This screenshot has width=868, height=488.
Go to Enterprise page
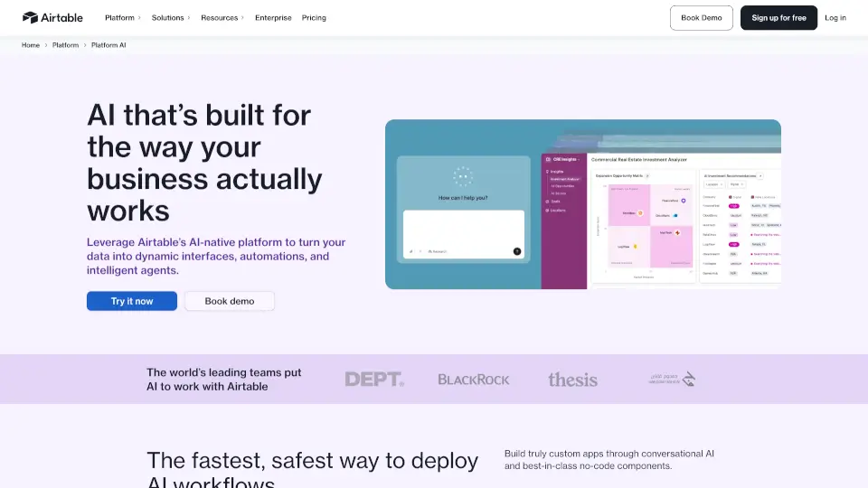273,18
